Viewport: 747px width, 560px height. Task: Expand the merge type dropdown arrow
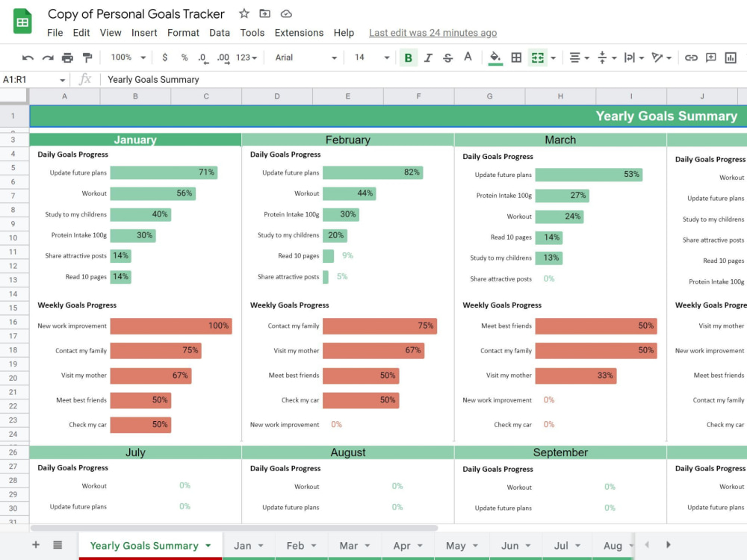click(x=553, y=57)
